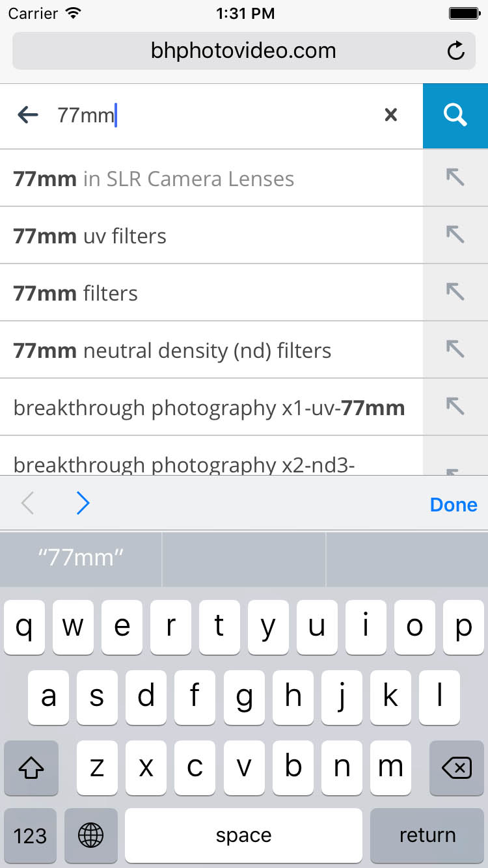Choose '77mm neutral density (nd) filters' suggestion
This screenshot has width=488, height=868.
[x=172, y=351]
